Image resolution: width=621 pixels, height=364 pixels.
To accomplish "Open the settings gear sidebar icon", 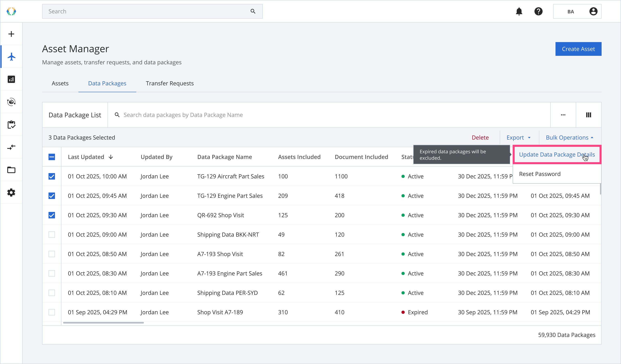I will (x=11, y=193).
